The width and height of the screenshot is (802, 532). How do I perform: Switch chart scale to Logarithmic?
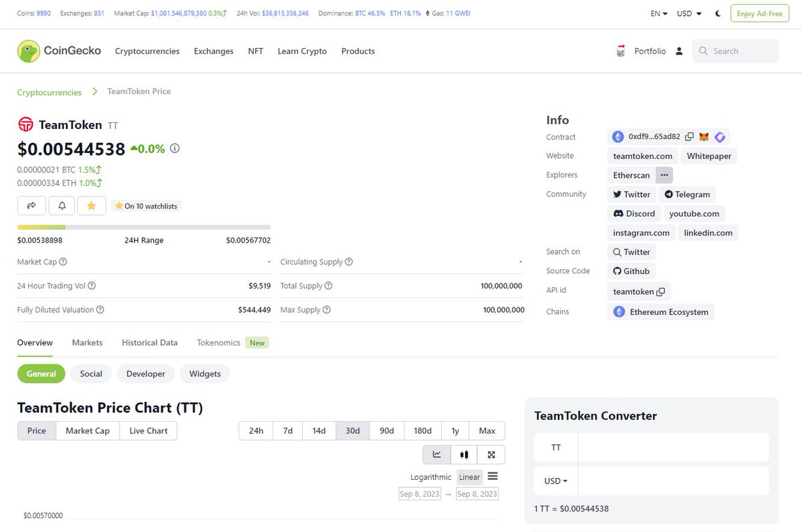click(431, 477)
